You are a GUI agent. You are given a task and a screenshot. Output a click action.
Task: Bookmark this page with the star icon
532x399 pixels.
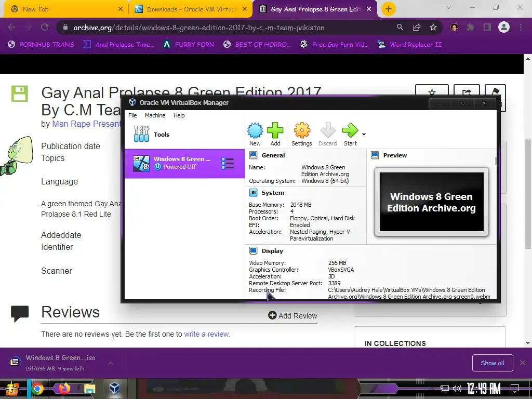point(433,28)
